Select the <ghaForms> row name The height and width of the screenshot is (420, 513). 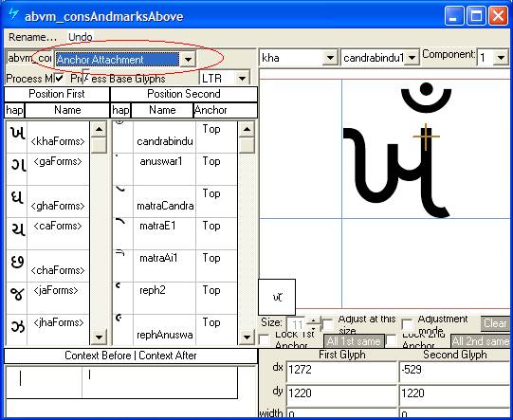[x=58, y=206]
